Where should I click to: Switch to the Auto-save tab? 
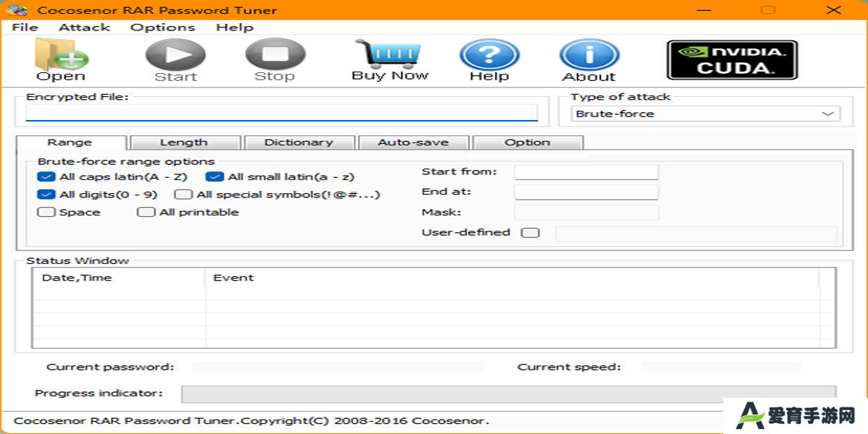pos(413,142)
